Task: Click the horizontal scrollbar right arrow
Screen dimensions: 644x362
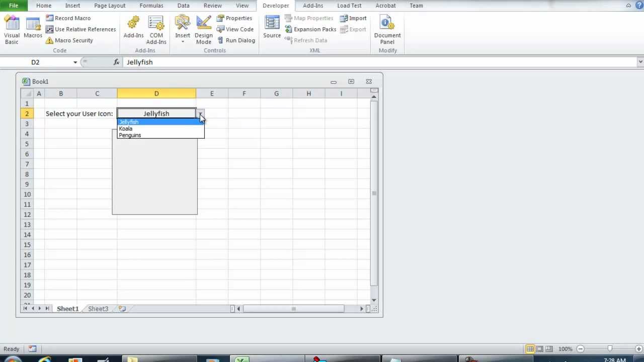Action: [x=362, y=309]
